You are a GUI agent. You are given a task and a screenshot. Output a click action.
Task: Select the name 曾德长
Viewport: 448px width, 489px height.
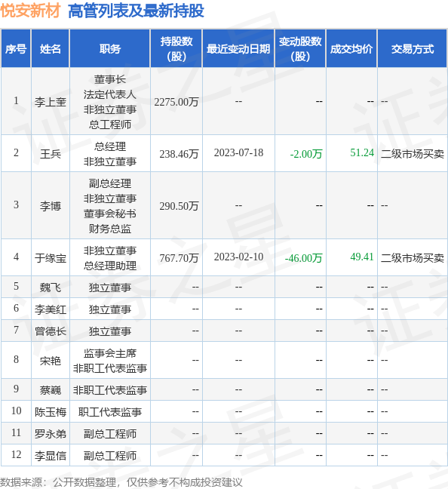coord(51,331)
